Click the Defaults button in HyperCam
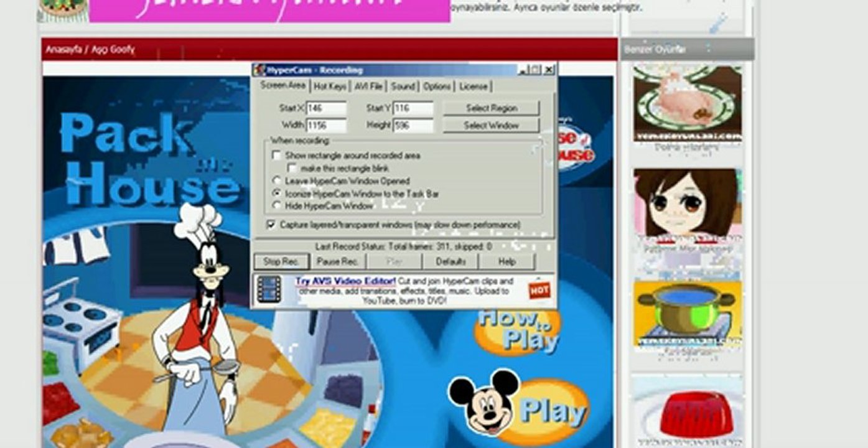The height and width of the screenshot is (448, 868). coord(450,261)
